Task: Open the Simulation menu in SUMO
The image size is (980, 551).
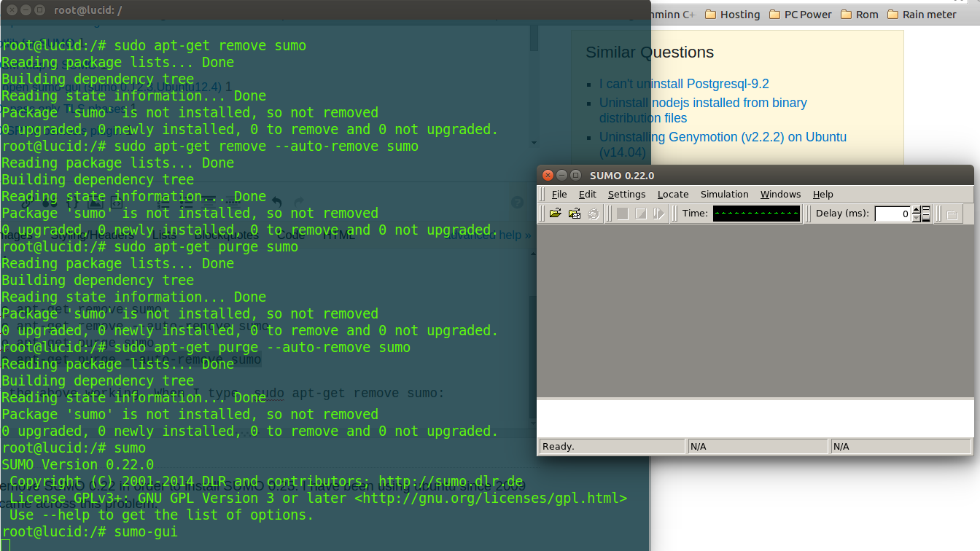Action: point(725,194)
